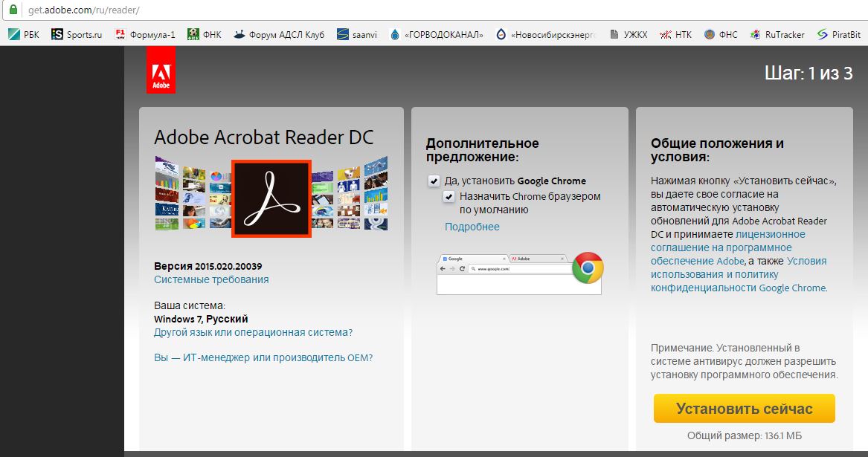Open 'Вы — ИТ-менеджер или производитель OEM?' link

(263, 358)
